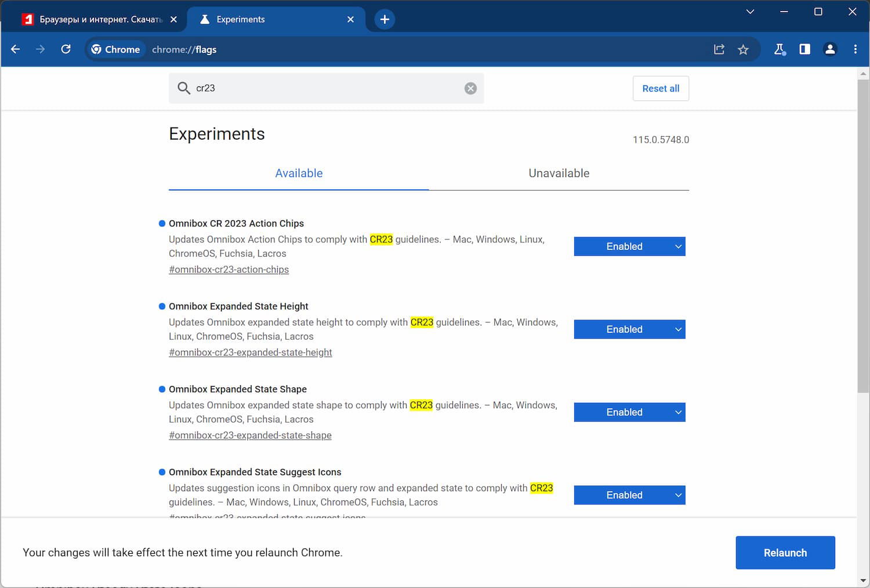The image size is (870, 588).
Task: Open the profile avatar menu
Action: [830, 49]
